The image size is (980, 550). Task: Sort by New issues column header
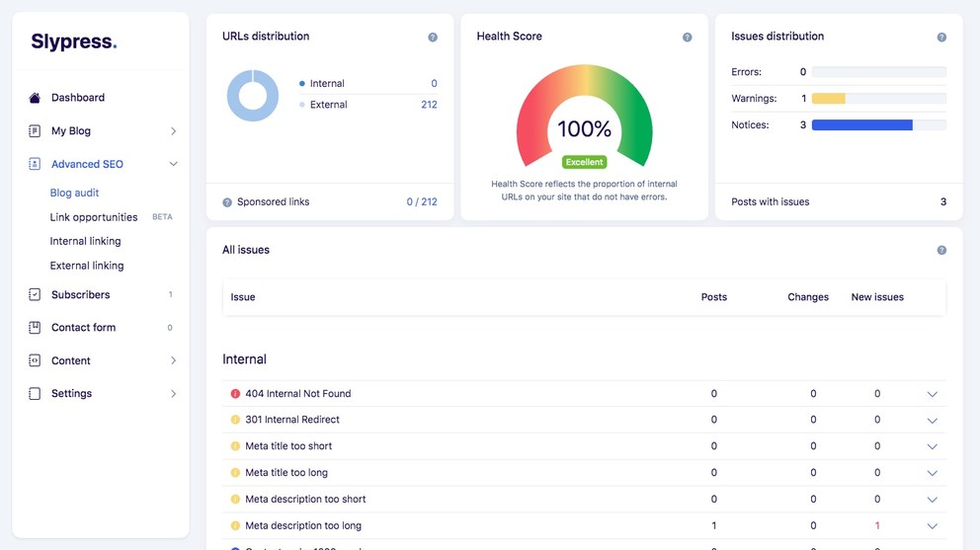click(877, 297)
